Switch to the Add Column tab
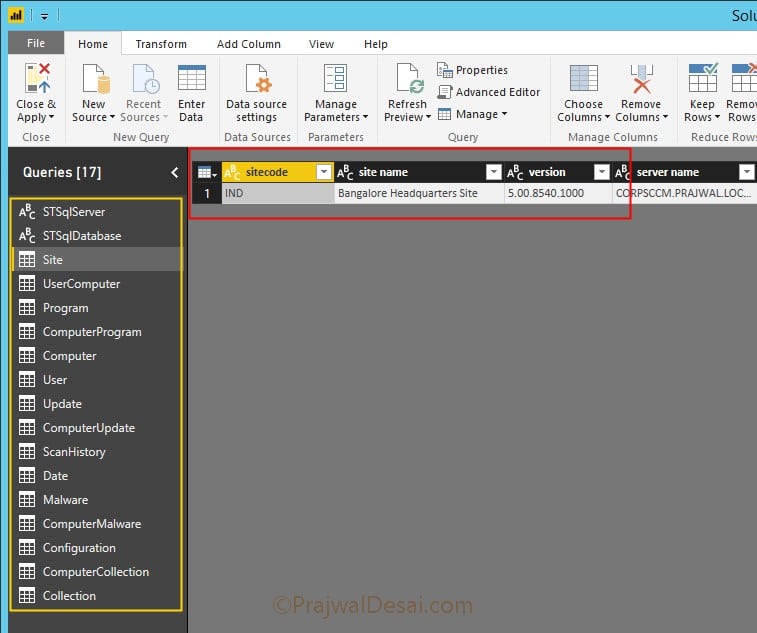 (x=249, y=44)
